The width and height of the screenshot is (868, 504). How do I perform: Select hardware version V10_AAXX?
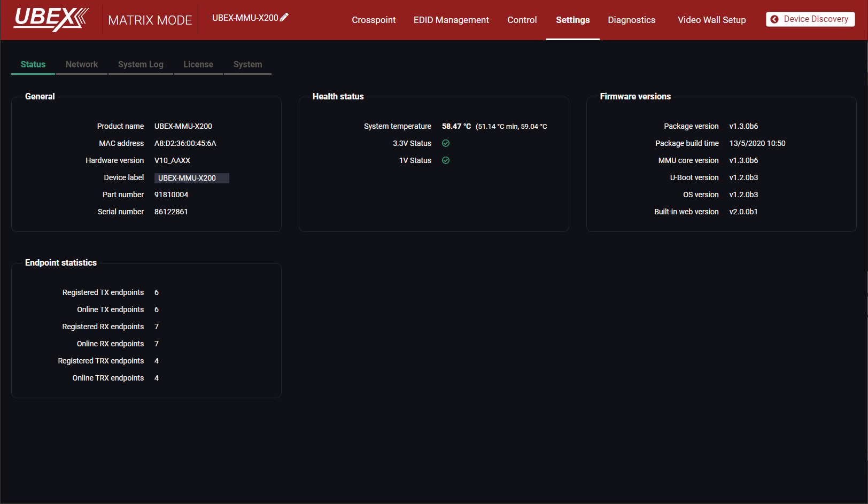point(172,160)
